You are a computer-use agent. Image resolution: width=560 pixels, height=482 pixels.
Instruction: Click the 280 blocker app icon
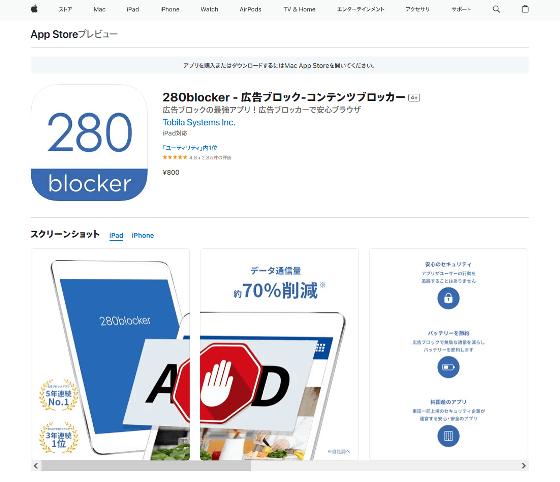89,143
